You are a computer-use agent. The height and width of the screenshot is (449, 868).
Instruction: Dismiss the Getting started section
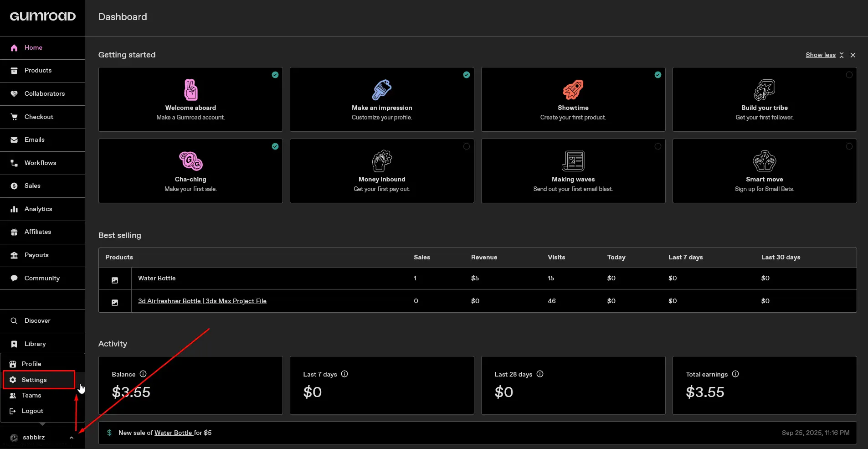(853, 55)
